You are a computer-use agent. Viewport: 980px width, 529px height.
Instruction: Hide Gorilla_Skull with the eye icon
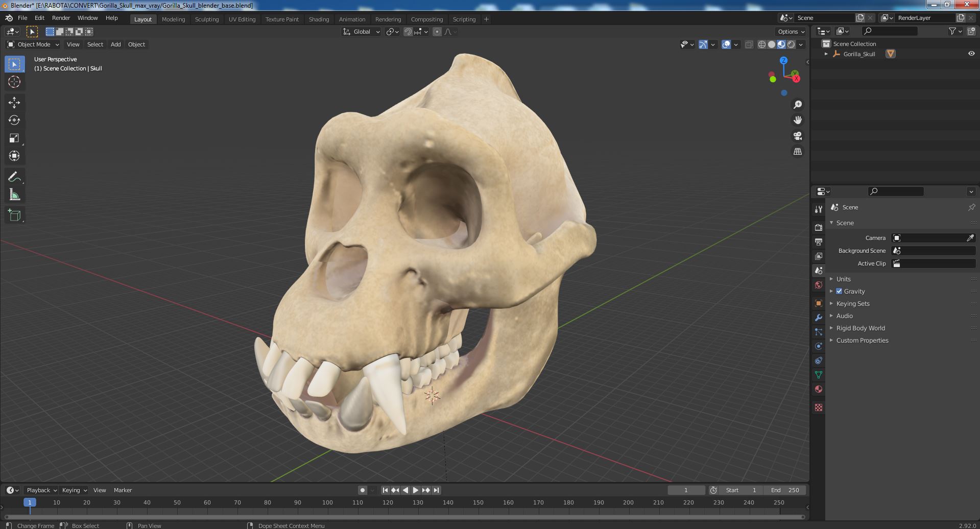pos(971,54)
